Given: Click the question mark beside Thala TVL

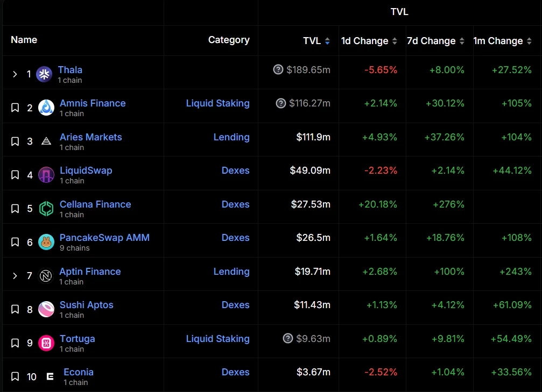Looking at the screenshot, I should click(x=278, y=69).
